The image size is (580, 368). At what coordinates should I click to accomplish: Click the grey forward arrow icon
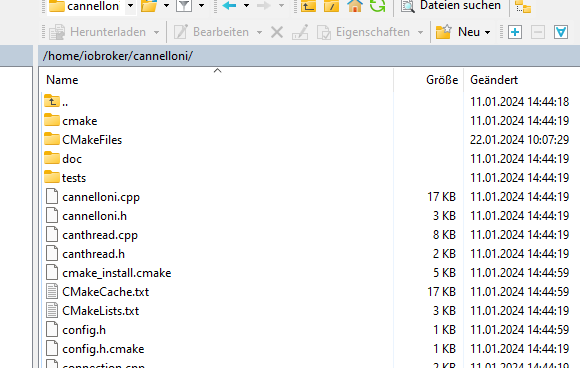[x=263, y=6]
